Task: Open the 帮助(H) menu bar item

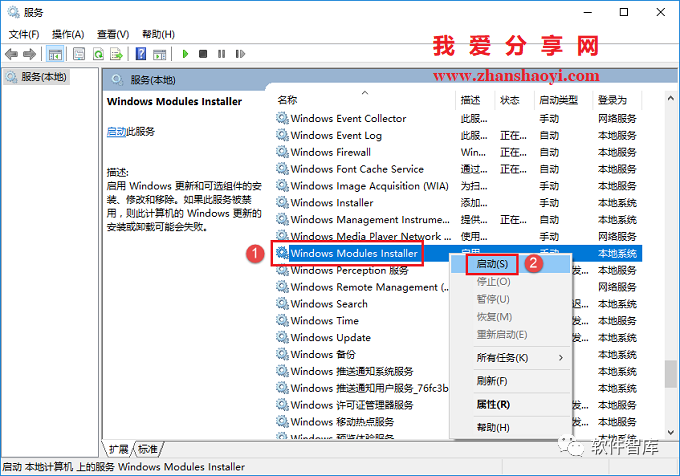Action: 158,34
